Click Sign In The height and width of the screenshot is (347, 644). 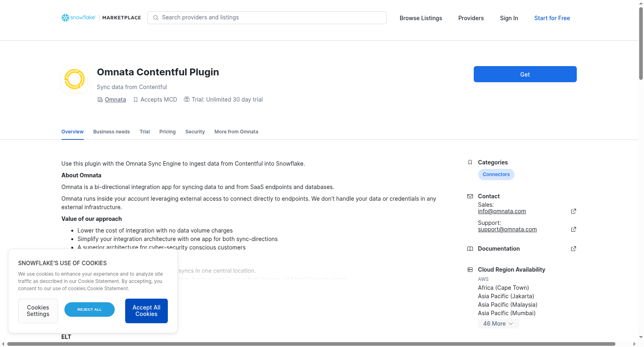pos(509,18)
